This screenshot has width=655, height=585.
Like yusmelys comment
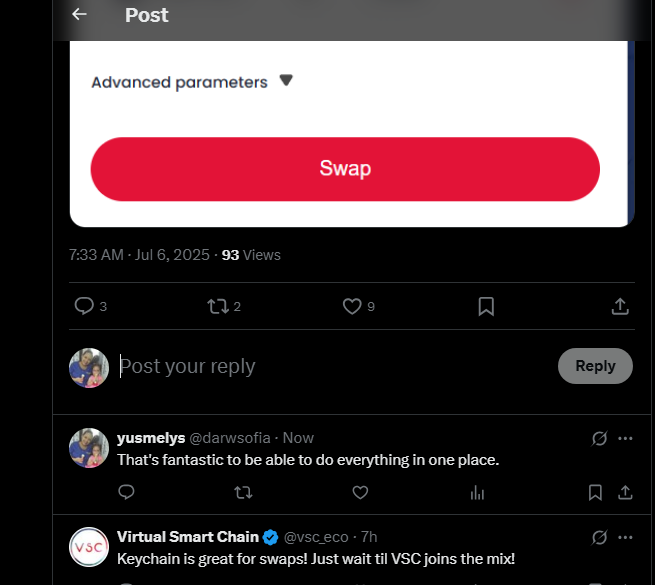click(x=360, y=492)
